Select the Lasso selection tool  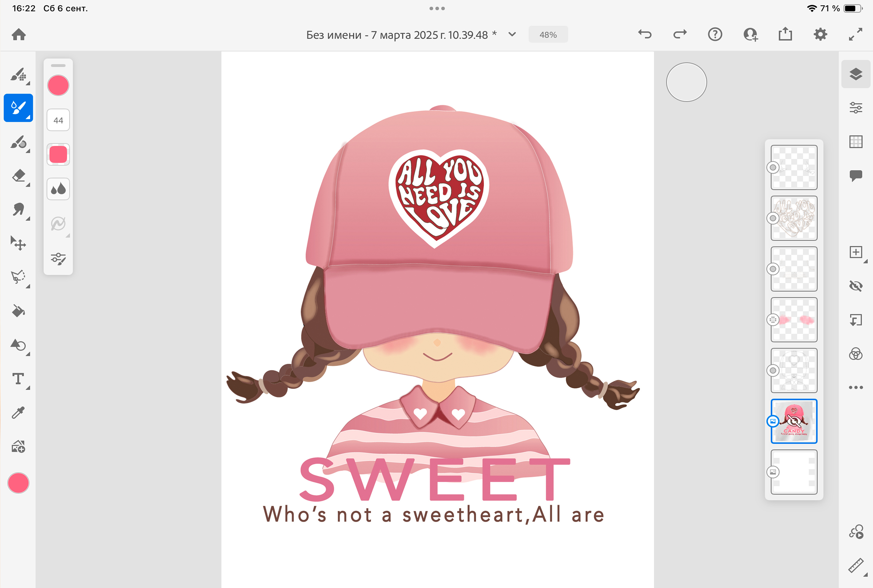pyautogui.click(x=18, y=277)
